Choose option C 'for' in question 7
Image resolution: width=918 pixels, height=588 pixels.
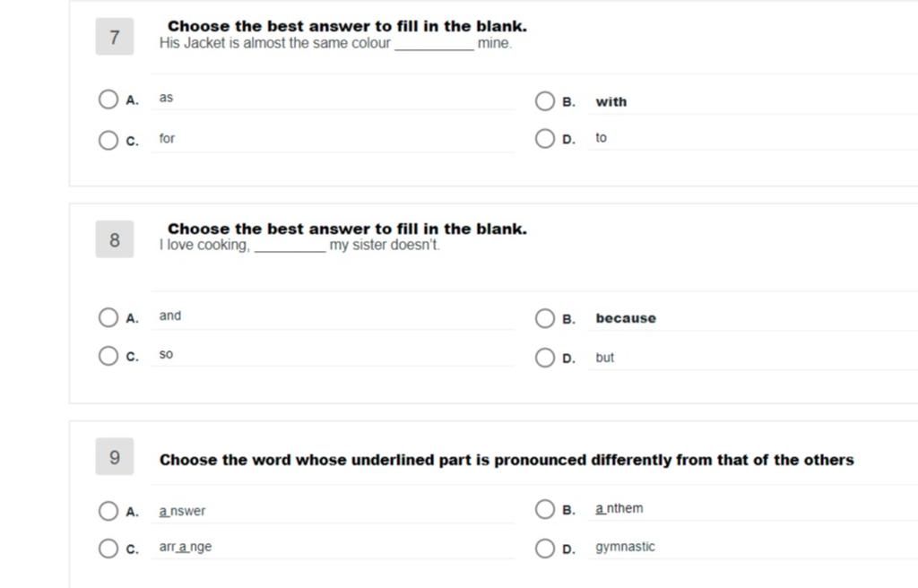coord(108,140)
